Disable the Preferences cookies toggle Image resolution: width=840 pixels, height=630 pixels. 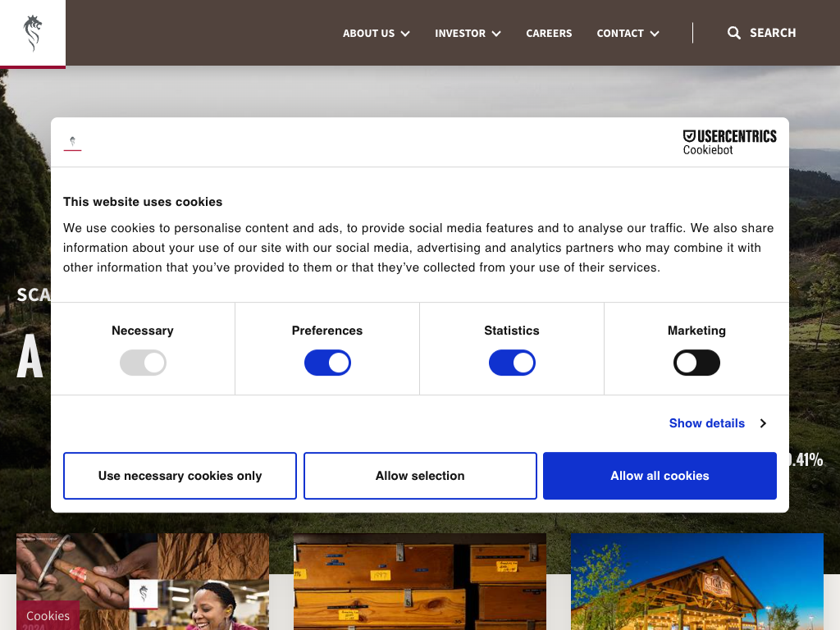327,363
